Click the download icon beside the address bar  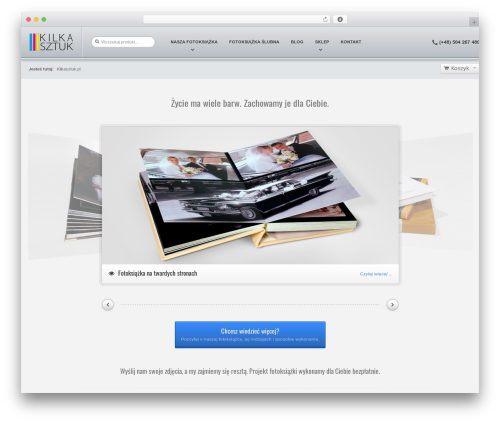point(340,20)
